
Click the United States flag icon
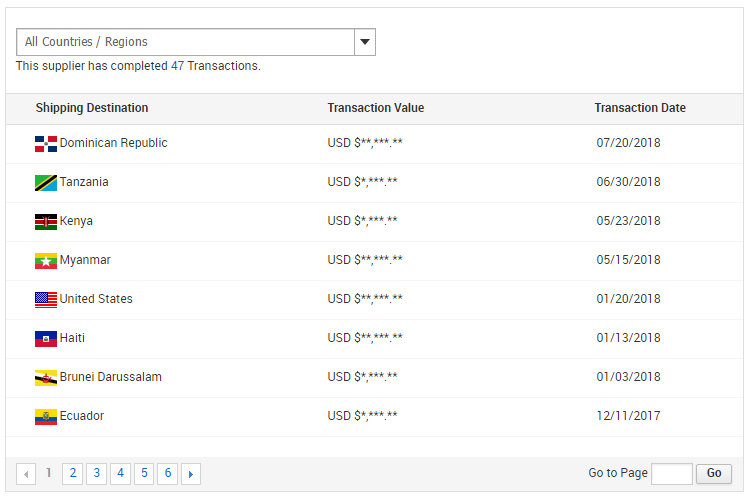(x=46, y=300)
